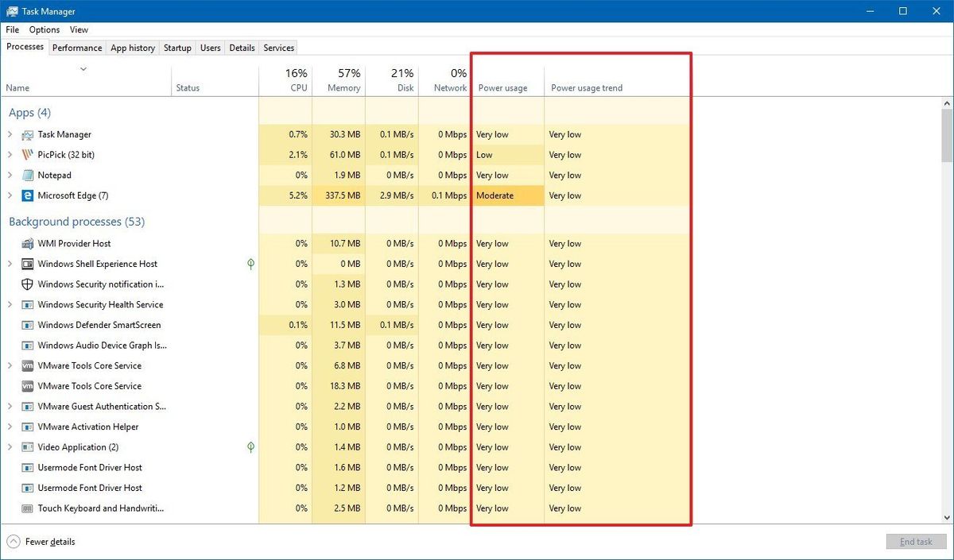Click the WMI Provider Host icon
Screen dimensions: 954x560
(x=29, y=243)
